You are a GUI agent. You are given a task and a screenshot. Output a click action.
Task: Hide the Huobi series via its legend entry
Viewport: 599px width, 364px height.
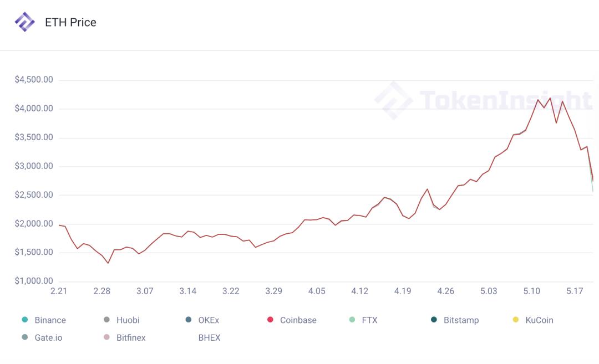pos(128,320)
